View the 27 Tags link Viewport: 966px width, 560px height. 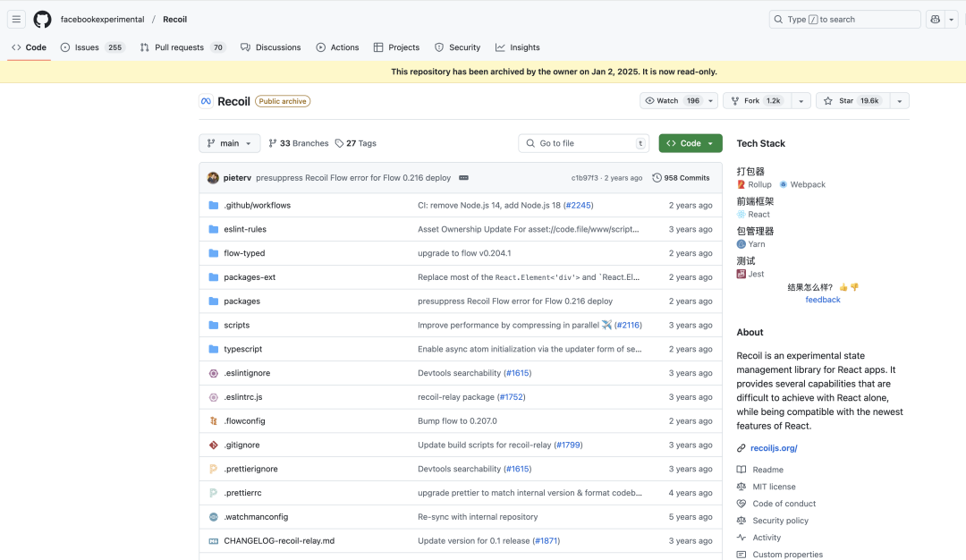355,143
